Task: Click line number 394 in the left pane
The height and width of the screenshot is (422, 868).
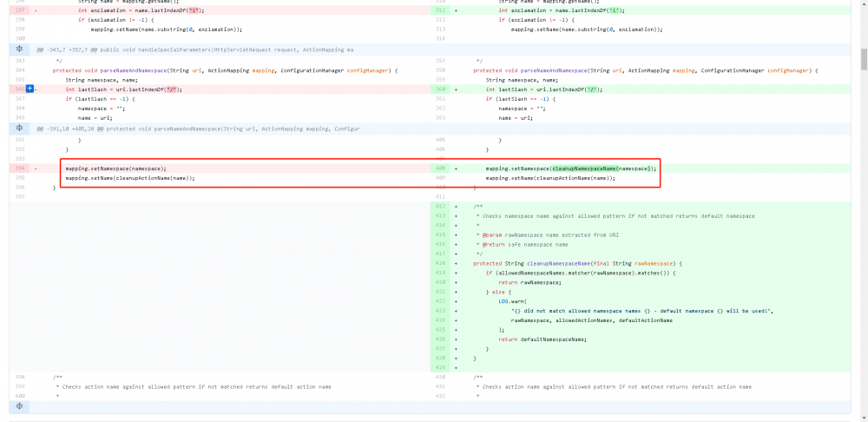Action: 20,168
